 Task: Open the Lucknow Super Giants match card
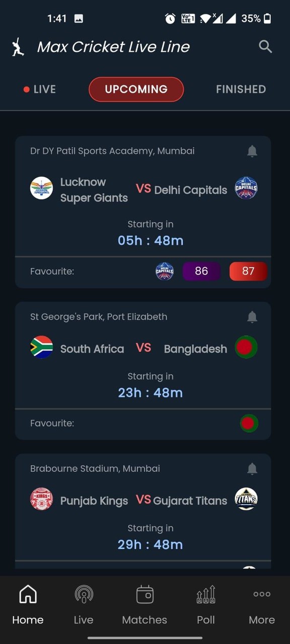[143, 211]
